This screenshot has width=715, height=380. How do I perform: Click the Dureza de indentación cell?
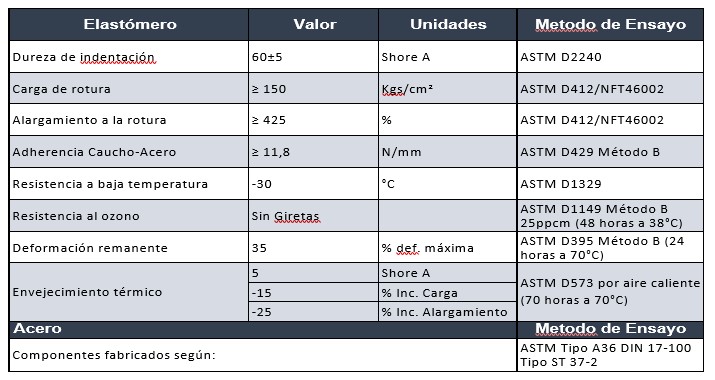point(129,57)
